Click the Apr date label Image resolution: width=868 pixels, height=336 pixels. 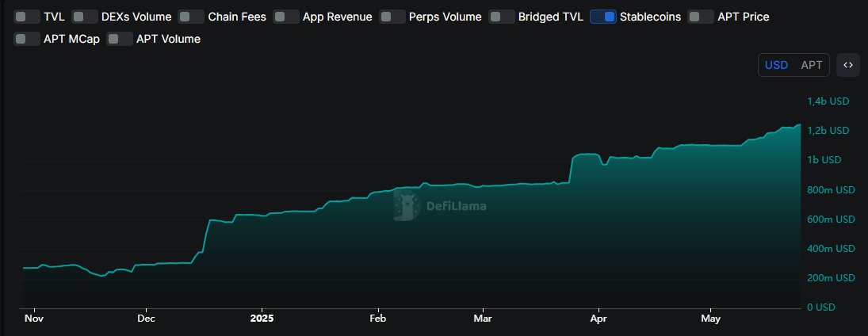click(x=598, y=319)
